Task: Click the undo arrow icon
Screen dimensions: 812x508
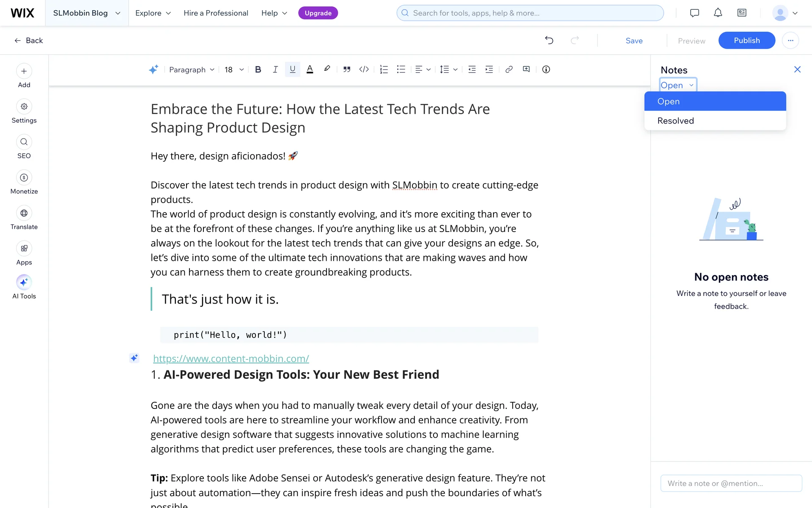Action: pos(549,40)
